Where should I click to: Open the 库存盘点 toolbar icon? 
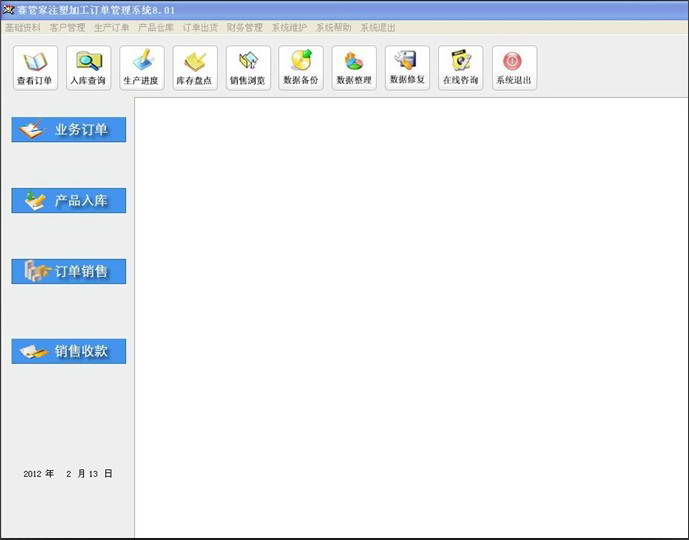tap(195, 68)
